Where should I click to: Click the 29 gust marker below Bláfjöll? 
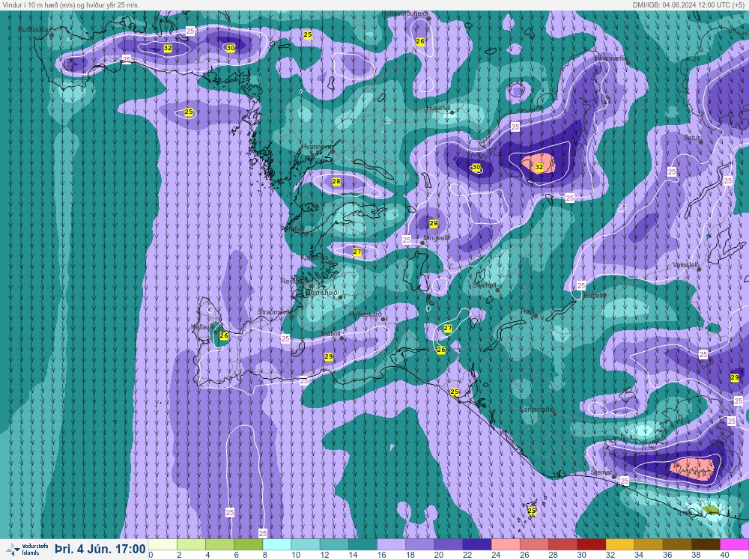pos(329,356)
